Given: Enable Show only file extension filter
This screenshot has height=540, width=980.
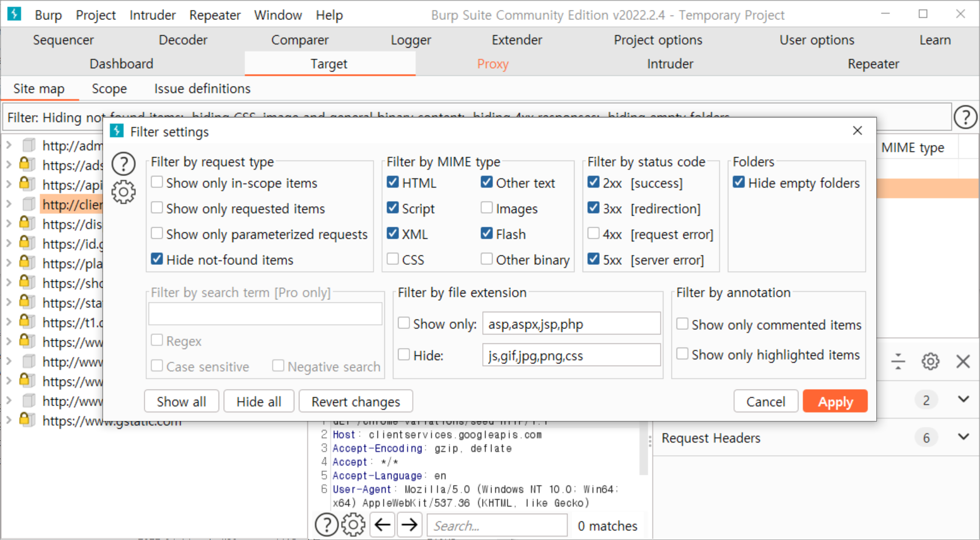Looking at the screenshot, I should 404,323.
